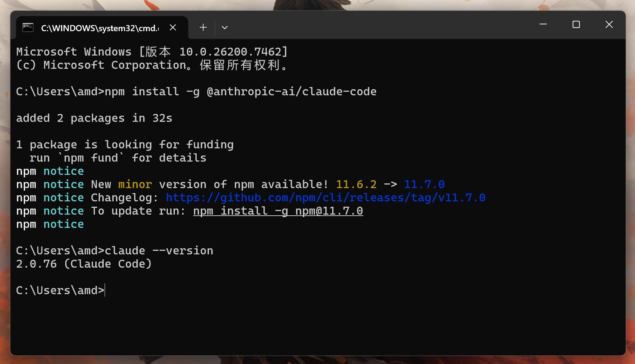Select the C:\WINDOWS\system32\cmd tab
This screenshot has height=364, width=635.
coord(100,28)
